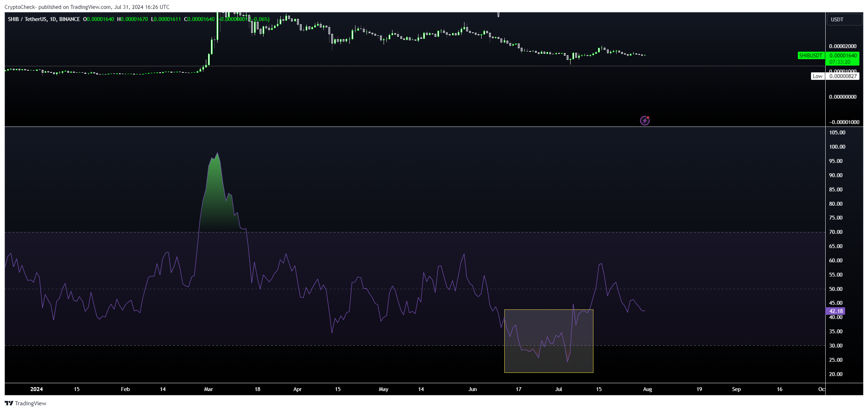
Task: Click the green SHIBUSDT price label
Action: pos(811,56)
